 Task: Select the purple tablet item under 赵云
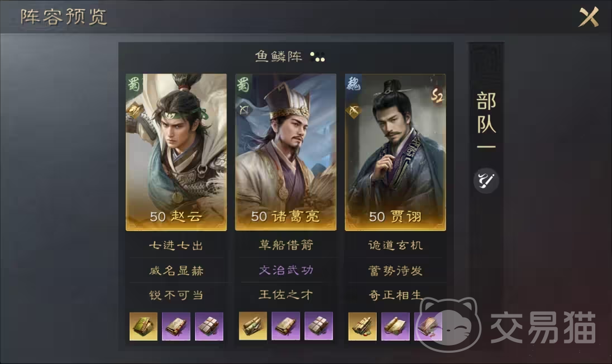click(209, 326)
